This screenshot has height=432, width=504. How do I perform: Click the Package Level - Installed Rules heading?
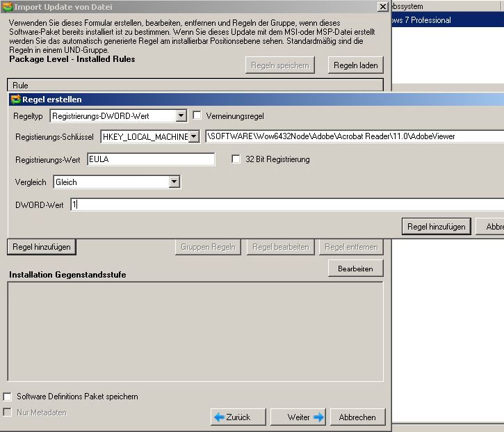(x=72, y=59)
